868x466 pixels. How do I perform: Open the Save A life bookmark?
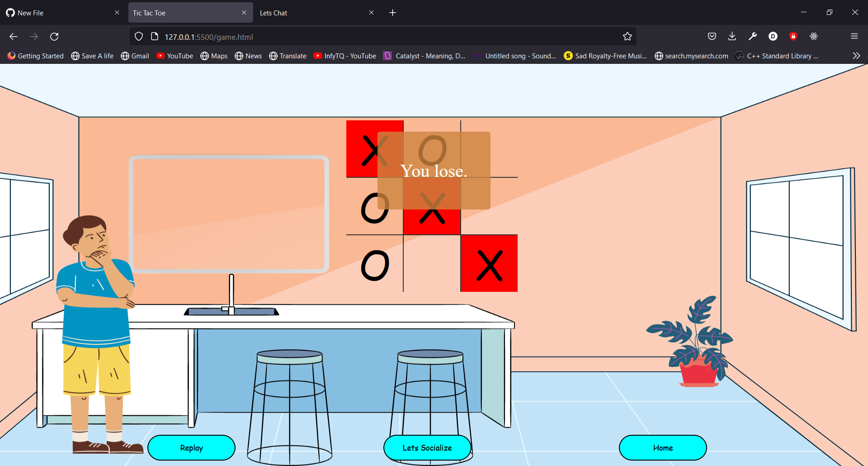tap(92, 56)
